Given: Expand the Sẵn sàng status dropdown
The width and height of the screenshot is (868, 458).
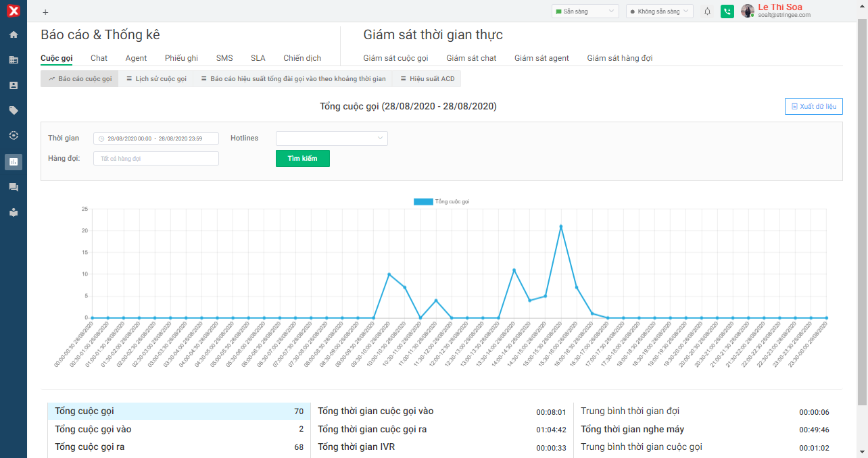Looking at the screenshot, I should click(x=585, y=11).
